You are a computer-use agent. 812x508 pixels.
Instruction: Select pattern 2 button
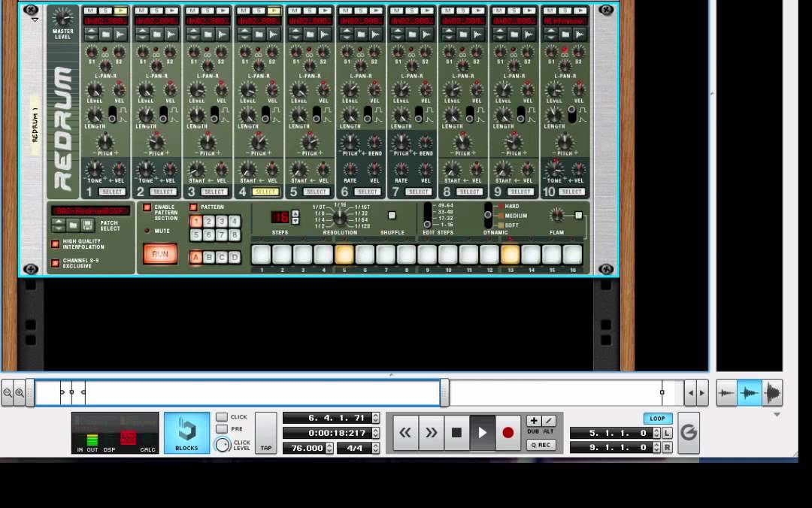pyautogui.click(x=209, y=222)
